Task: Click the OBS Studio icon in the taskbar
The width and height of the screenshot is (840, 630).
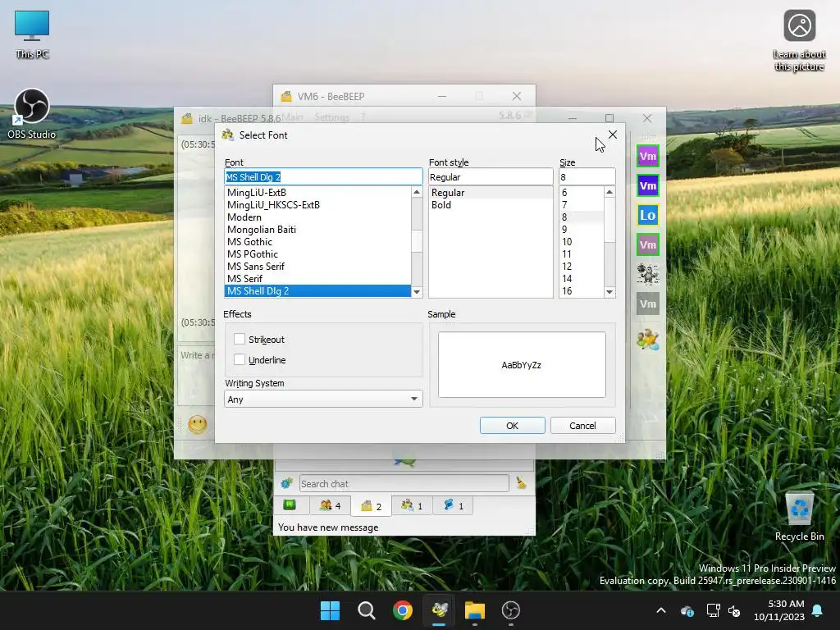Action: (x=510, y=610)
